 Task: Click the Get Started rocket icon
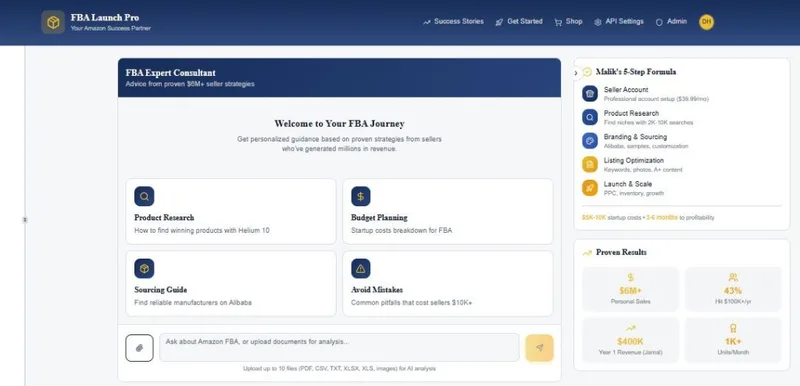pyautogui.click(x=499, y=22)
